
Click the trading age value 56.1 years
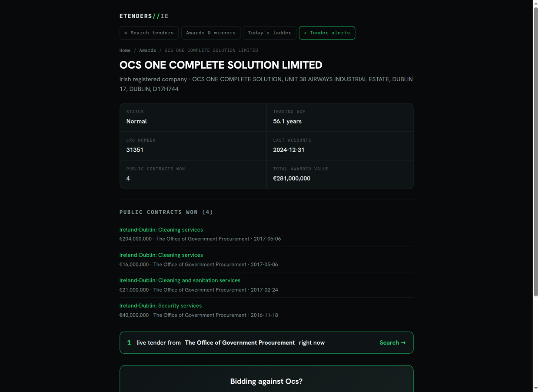pos(287,121)
